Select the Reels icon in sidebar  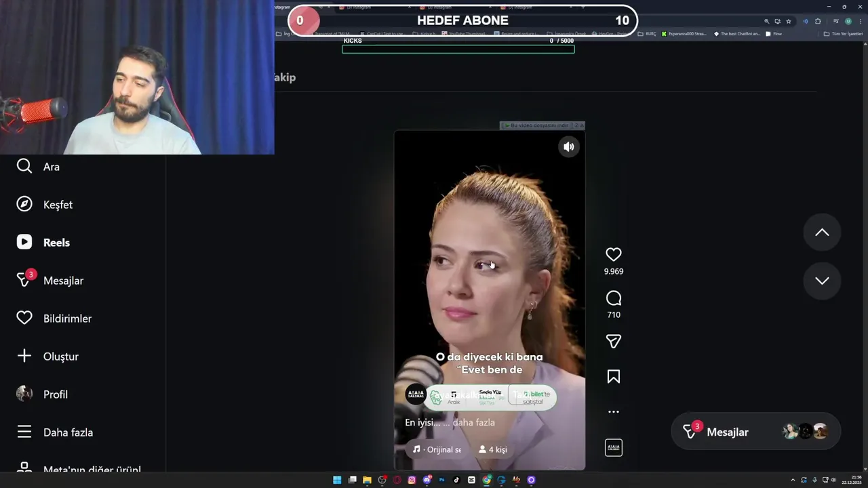24,242
